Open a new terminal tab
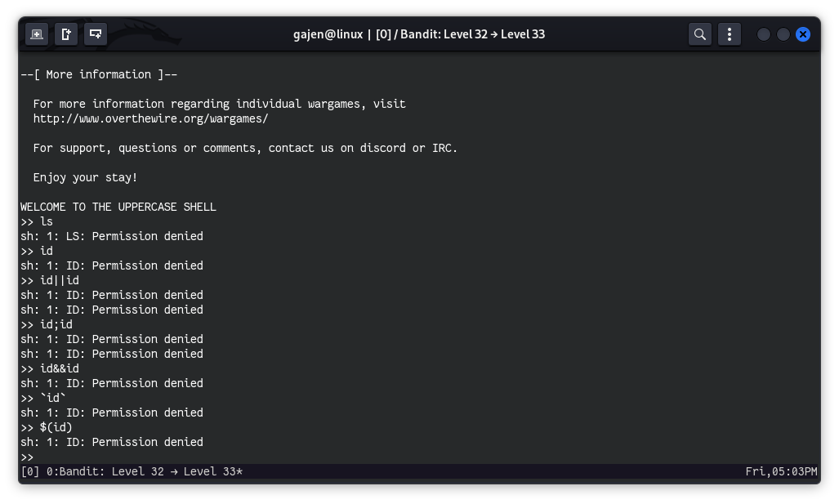Viewport: 839px width, 504px height. tap(37, 34)
